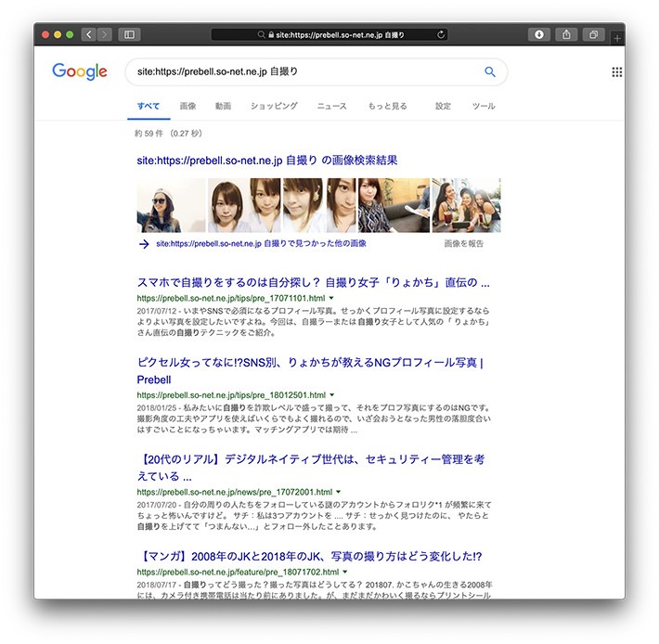Click URL text tips/pre_17071101.html
The image size is (659, 644).
pyautogui.click(x=231, y=298)
